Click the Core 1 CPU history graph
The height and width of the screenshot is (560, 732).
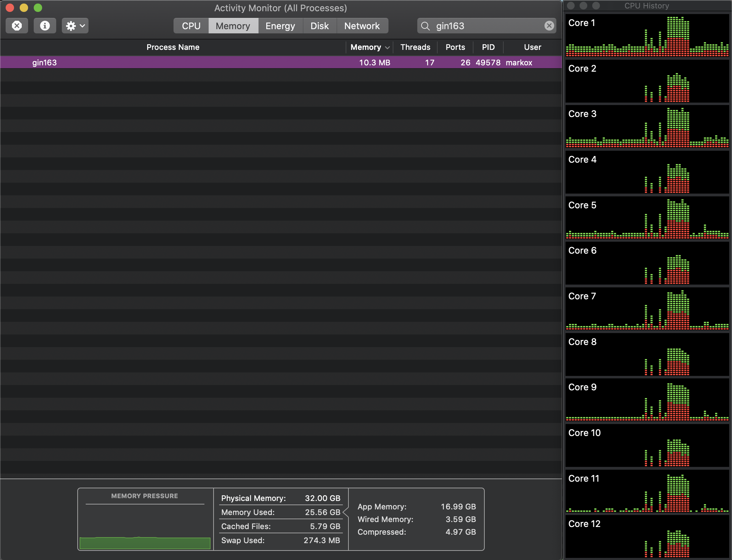click(x=647, y=35)
